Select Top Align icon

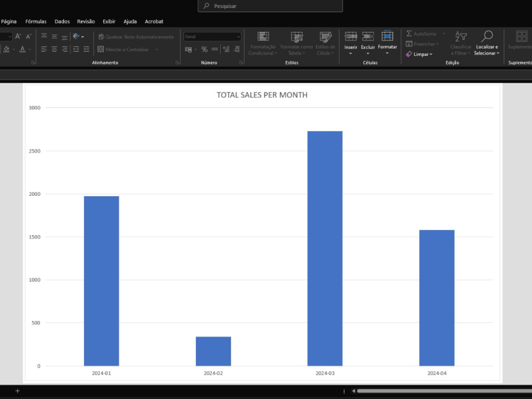[44, 36]
